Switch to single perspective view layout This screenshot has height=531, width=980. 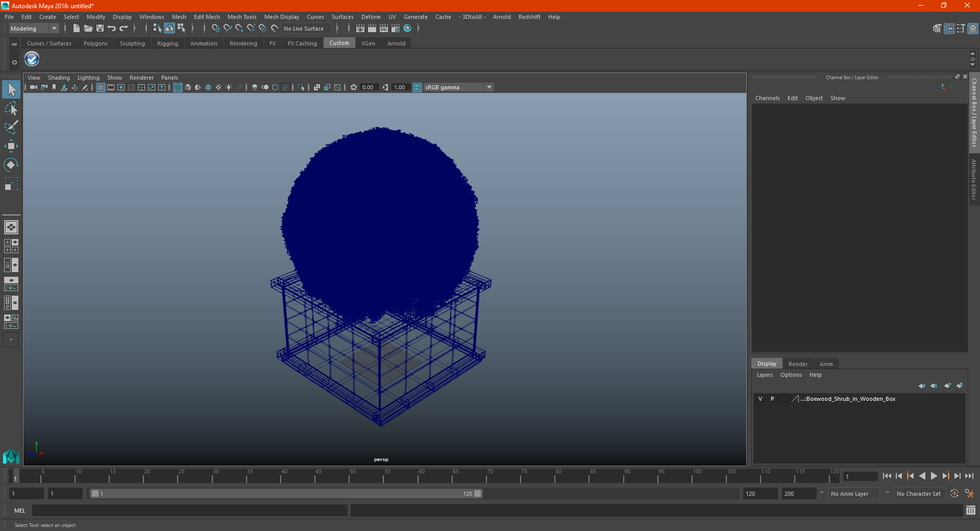point(11,227)
